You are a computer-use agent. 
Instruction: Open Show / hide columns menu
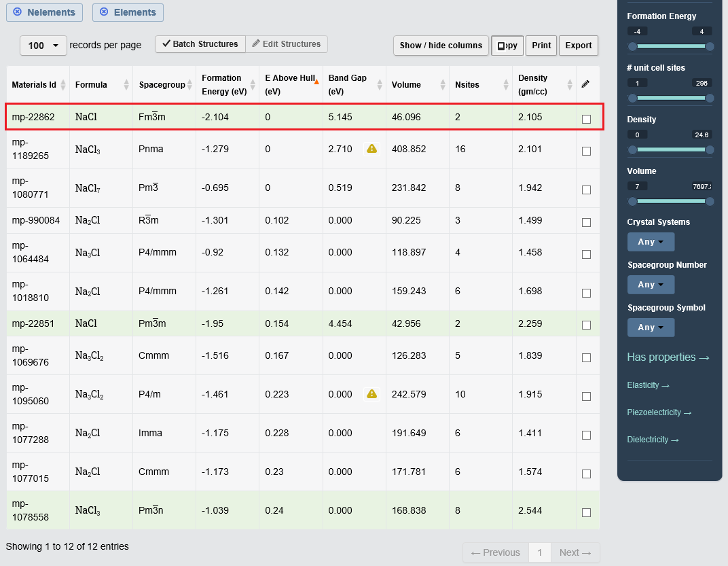coord(441,46)
